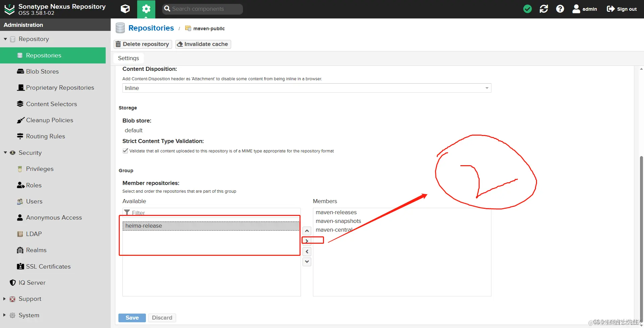The height and width of the screenshot is (328, 644).
Task: Click the remove-from-Members left arrow button
Action: click(x=307, y=251)
